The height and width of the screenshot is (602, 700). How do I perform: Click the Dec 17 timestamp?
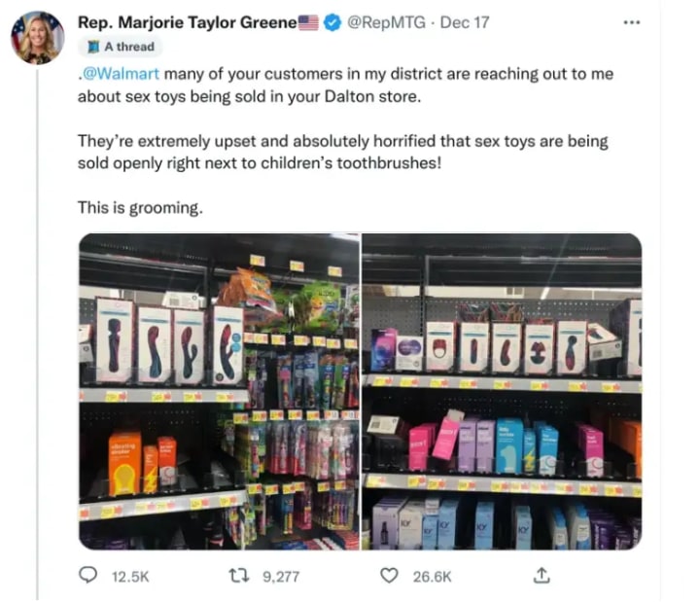tap(465, 22)
